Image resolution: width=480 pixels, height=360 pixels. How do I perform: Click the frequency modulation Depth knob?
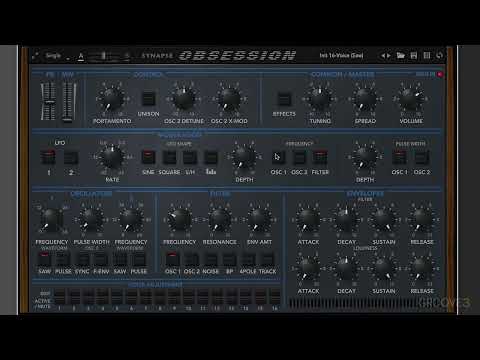[244, 157]
